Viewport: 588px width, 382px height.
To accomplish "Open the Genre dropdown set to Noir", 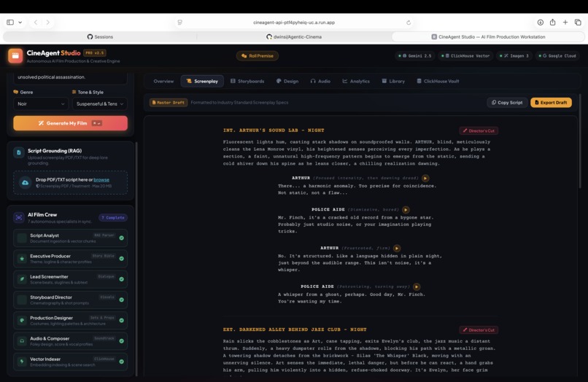I will pyautogui.click(x=41, y=104).
